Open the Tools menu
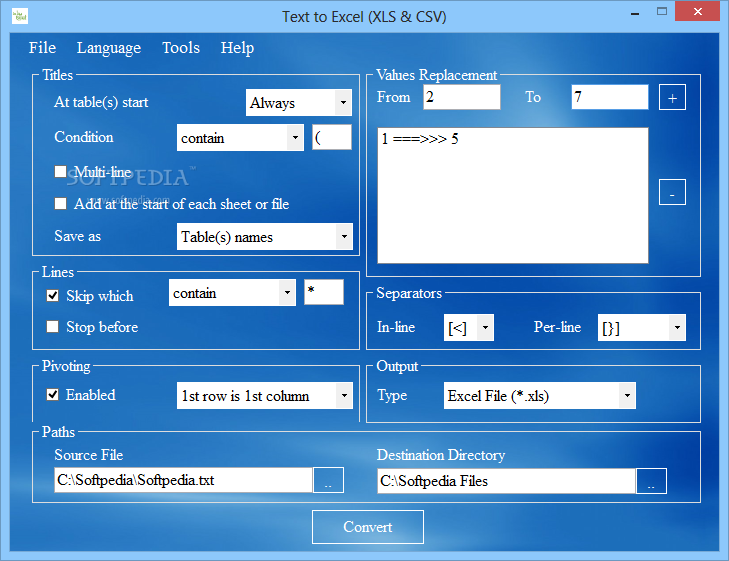This screenshot has width=729, height=561. point(181,48)
